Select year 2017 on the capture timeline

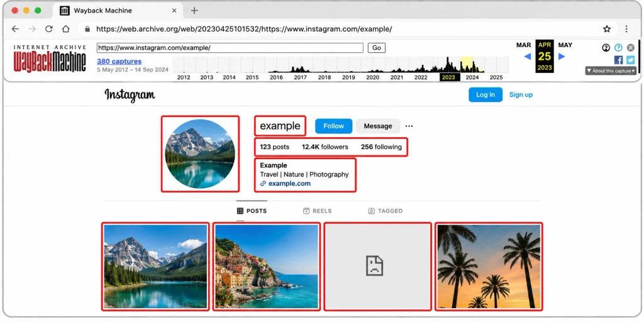300,77
